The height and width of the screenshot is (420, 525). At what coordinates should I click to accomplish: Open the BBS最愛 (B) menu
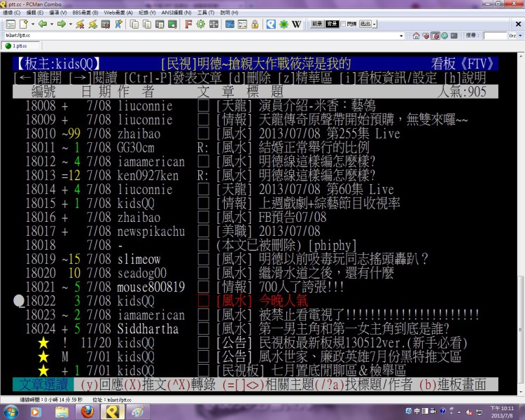tap(85, 13)
